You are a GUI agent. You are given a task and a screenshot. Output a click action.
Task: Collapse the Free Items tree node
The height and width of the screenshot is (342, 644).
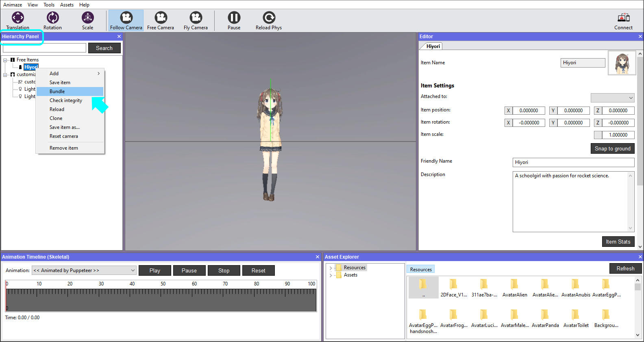(x=5, y=60)
